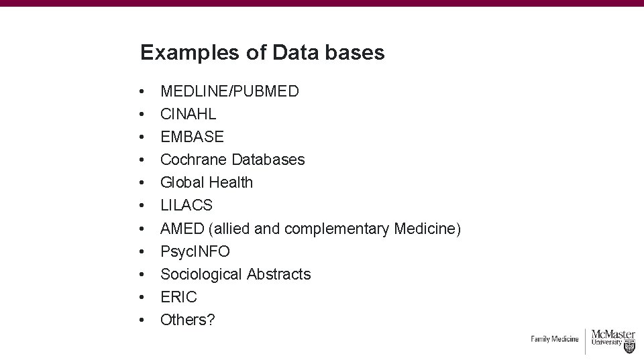Screen dimensions: 644x362
Task: Click the Cochrane Databases line
Action: tap(232, 160)
